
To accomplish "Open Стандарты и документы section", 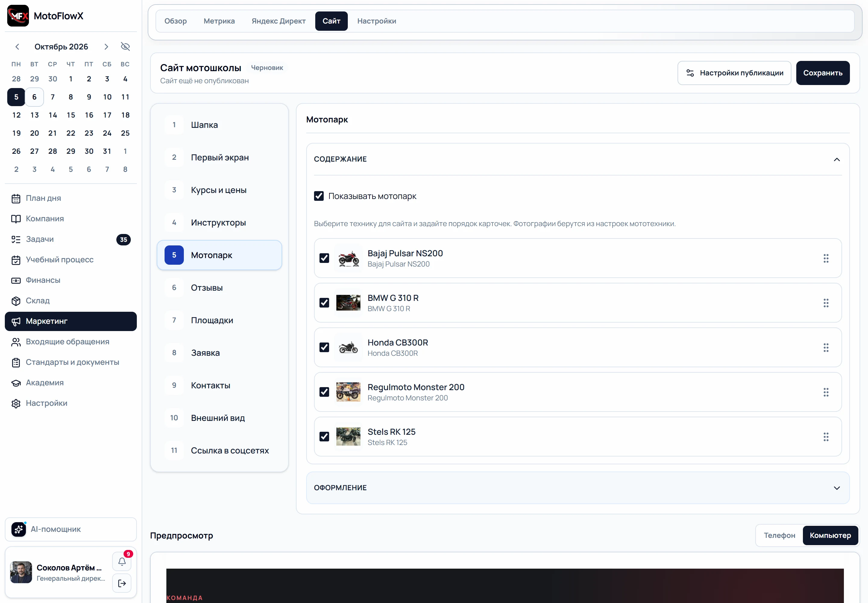I will coord(71,362).
